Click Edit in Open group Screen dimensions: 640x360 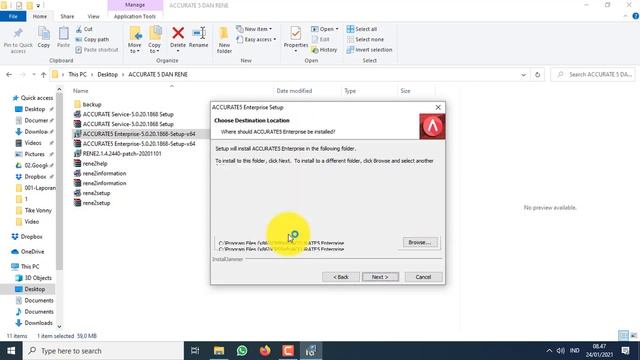point(321,39)
